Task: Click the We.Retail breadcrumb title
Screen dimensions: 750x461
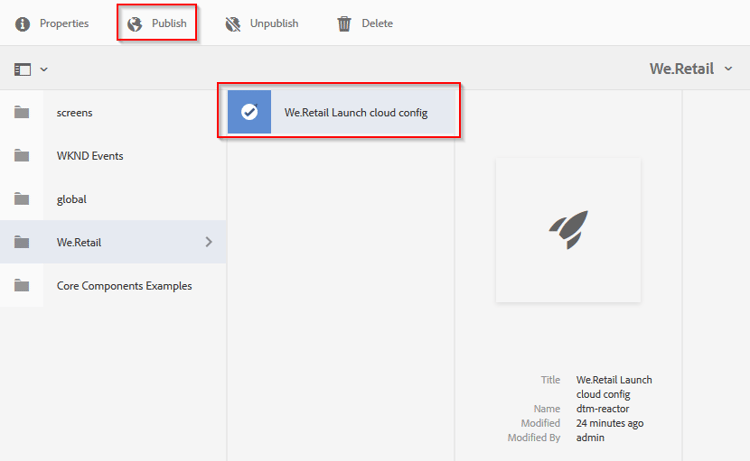Action: pos(682,69)
